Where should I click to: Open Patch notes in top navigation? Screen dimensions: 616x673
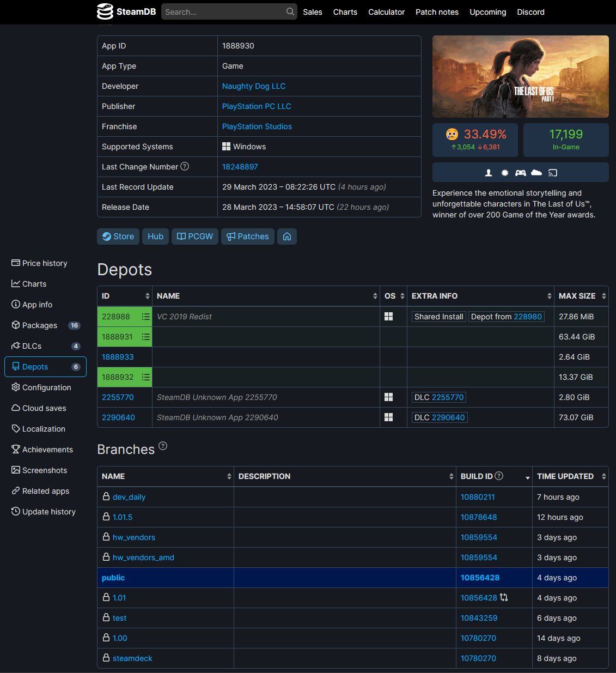coord(437,12)
